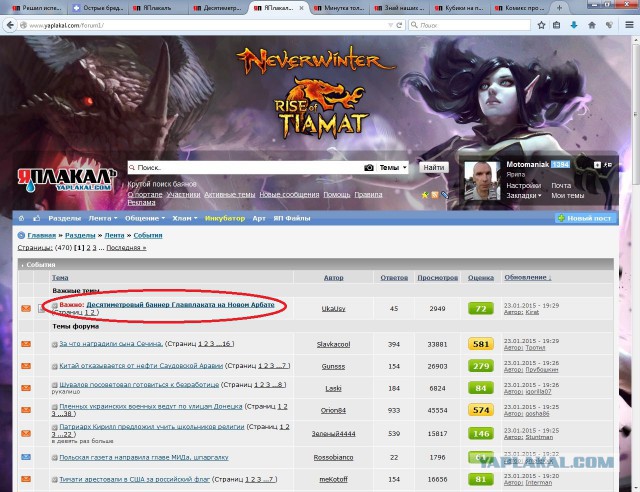640x492 pixels.
Task: Open Настройки in the user panel
Action: (x=524, y=186)
